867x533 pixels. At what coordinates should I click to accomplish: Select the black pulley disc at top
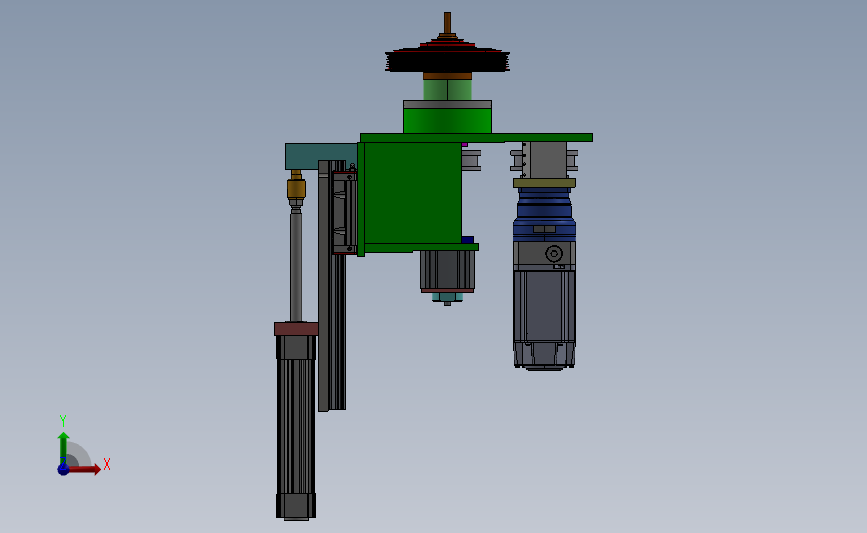(447, 60)
